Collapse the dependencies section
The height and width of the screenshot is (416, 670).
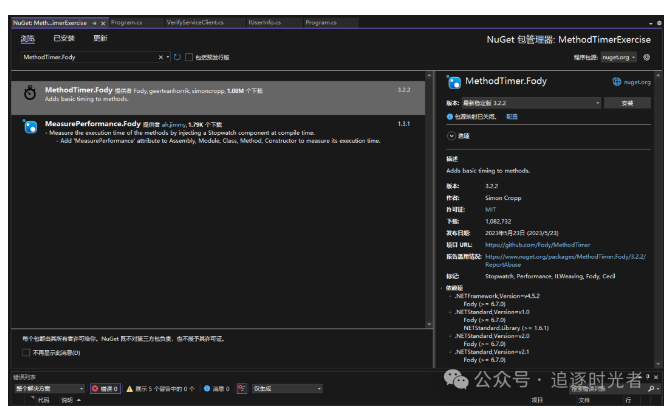443,288
